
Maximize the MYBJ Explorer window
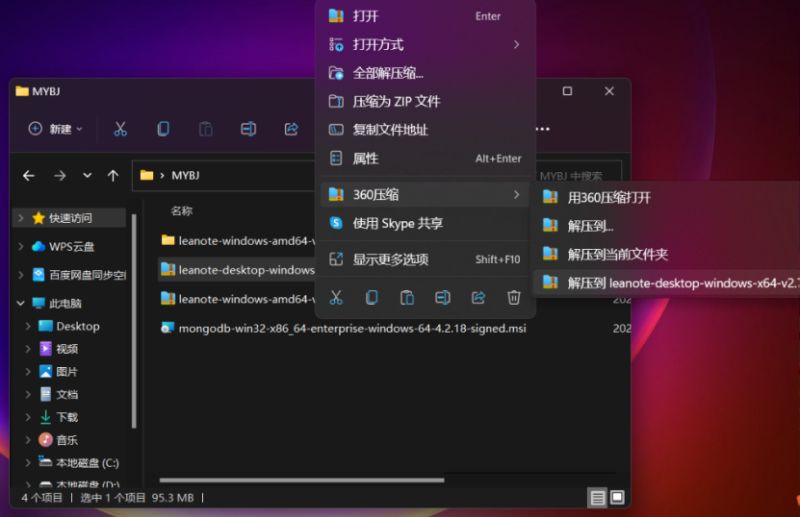coord(567,91)
